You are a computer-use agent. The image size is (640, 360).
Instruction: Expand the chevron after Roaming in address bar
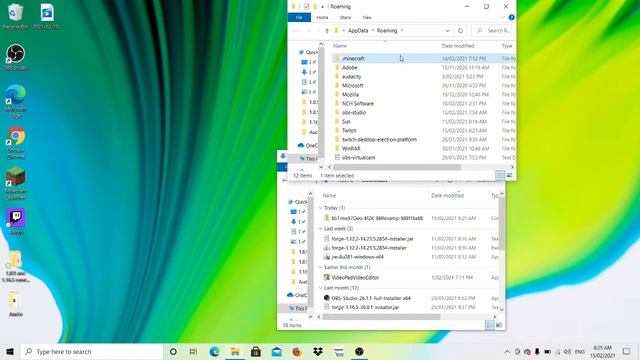click(x=402, y=31)
